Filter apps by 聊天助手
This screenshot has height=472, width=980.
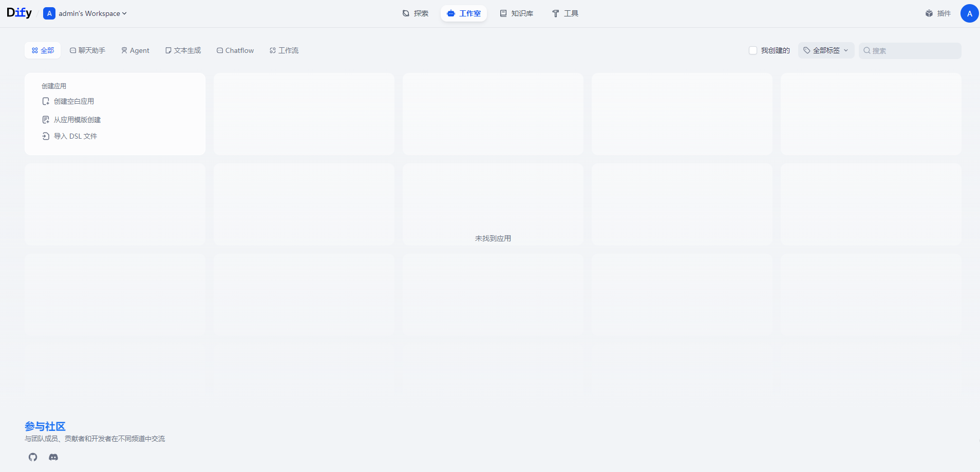88,50
